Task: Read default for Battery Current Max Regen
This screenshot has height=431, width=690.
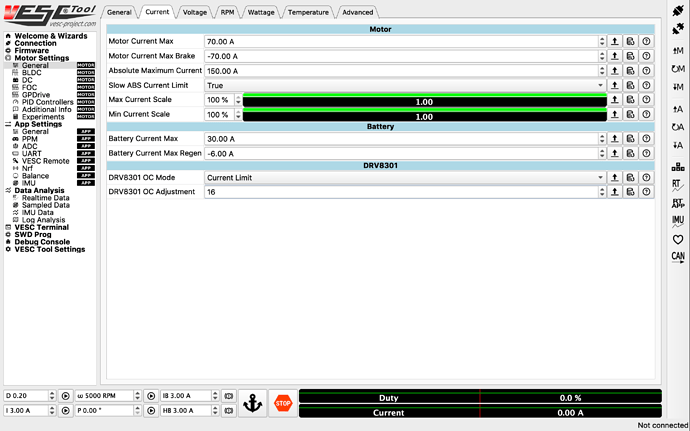Action: click(x=631, y=153)
